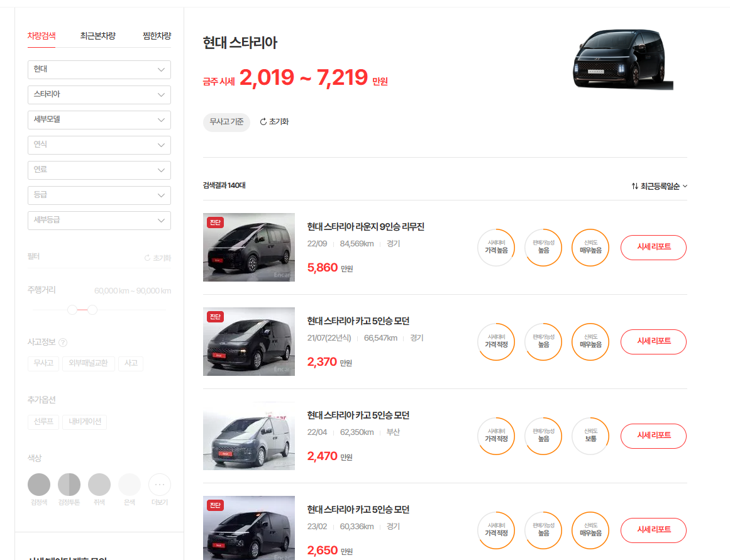Open the 찜한차량 tab

tap(157, 36)
